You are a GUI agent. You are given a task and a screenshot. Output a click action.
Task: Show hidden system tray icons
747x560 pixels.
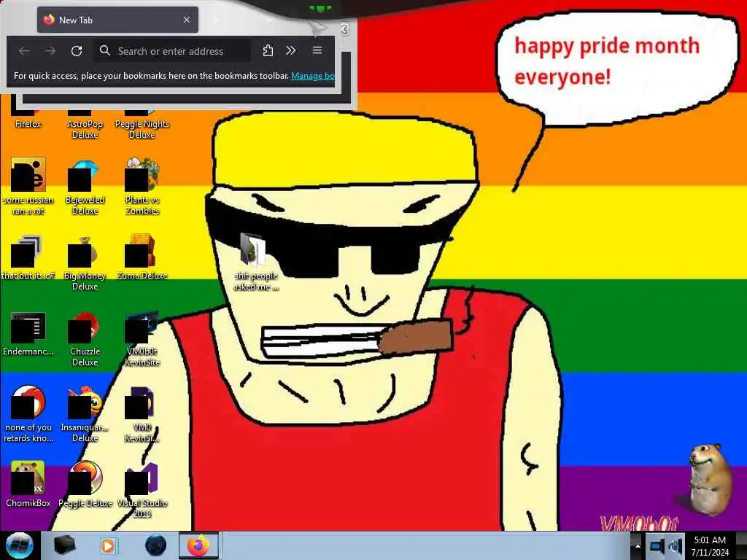tap(637, 547)
